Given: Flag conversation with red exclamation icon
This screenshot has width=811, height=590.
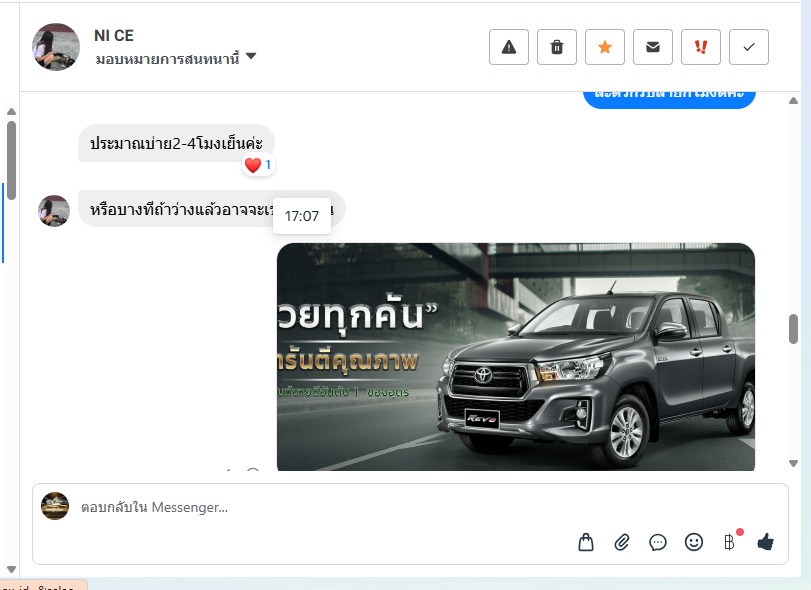Looking at the screenshot, I should point(701,47).
